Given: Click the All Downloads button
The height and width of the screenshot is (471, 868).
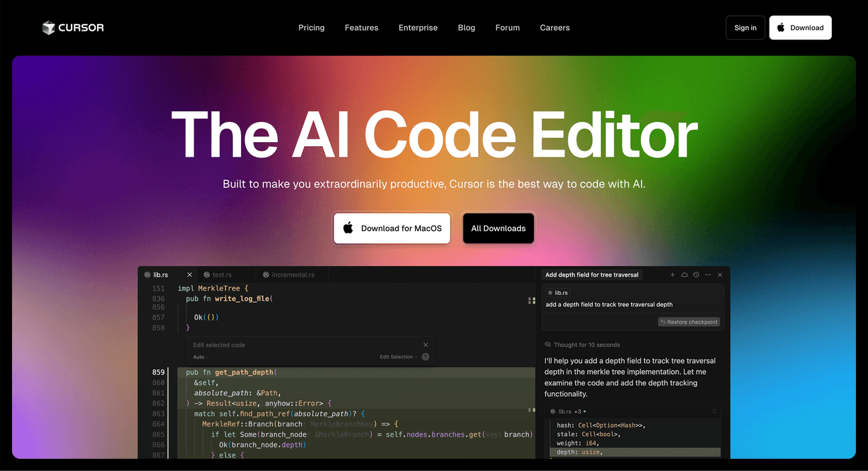Looking at the screenshot, I should (x=498, y=228).
